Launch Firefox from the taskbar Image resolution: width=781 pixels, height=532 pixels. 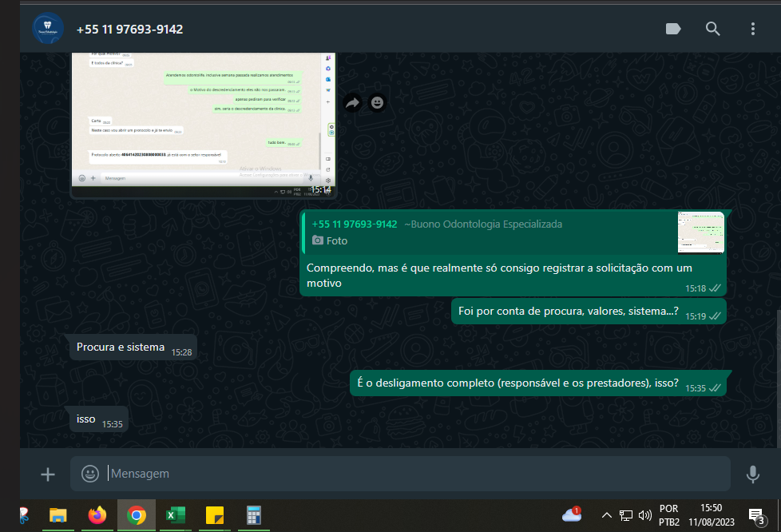[97, 515]
